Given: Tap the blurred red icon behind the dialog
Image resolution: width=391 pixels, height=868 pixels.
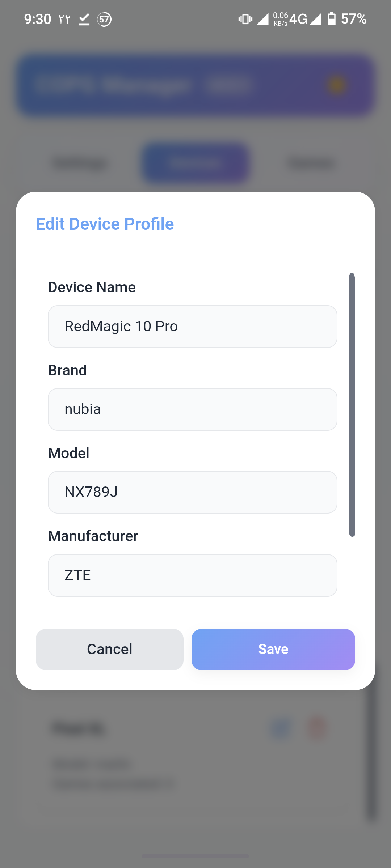Looking at the screenshot, I should pyautogui.click(x=317, y=728).
